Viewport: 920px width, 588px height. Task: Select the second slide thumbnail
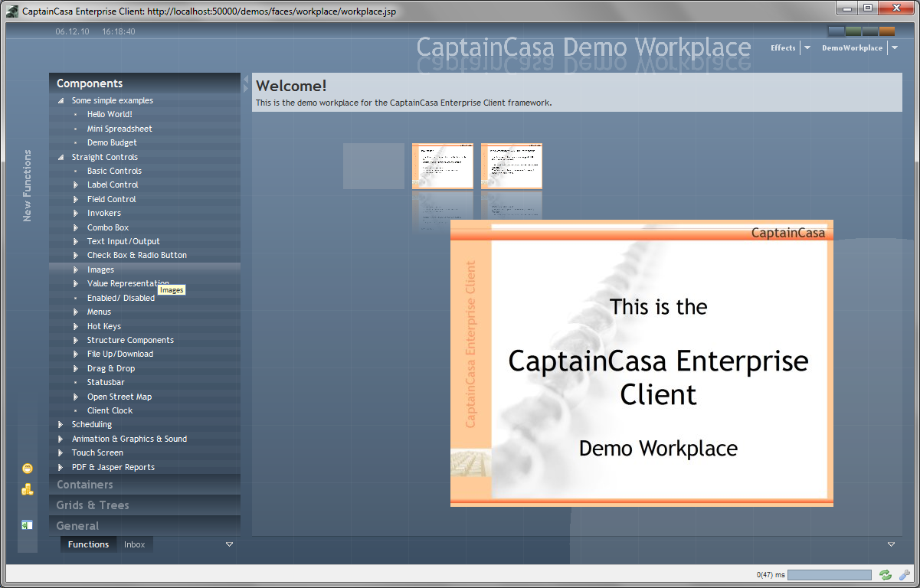pos(443,166)
